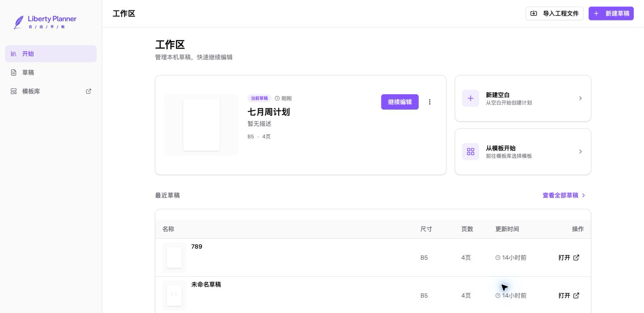
Task: Click 打开 for the 未命名草稿 row
Action: click(x=569, y=296)
